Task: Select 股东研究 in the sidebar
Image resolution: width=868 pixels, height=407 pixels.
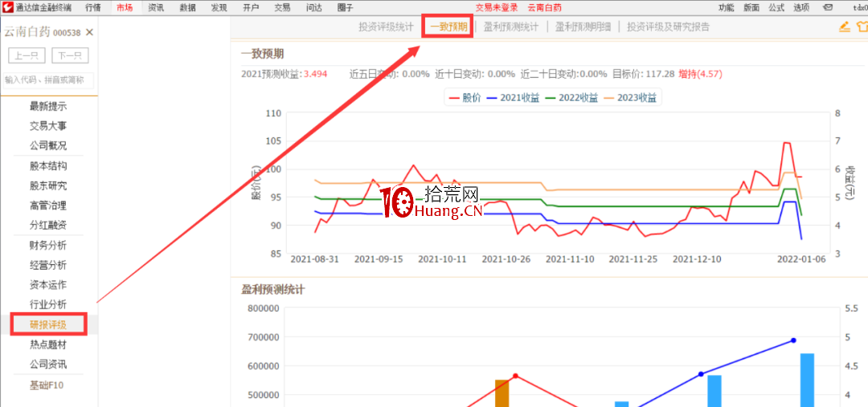Action: 48,185
